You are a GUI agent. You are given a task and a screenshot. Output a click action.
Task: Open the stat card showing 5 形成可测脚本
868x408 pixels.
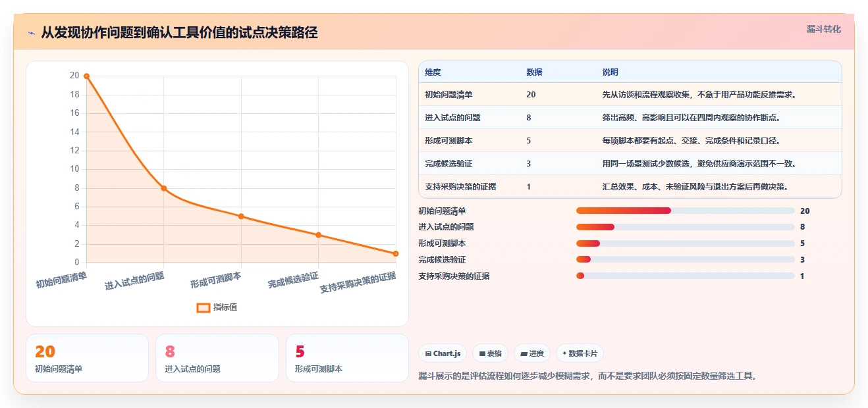(347, 358)
